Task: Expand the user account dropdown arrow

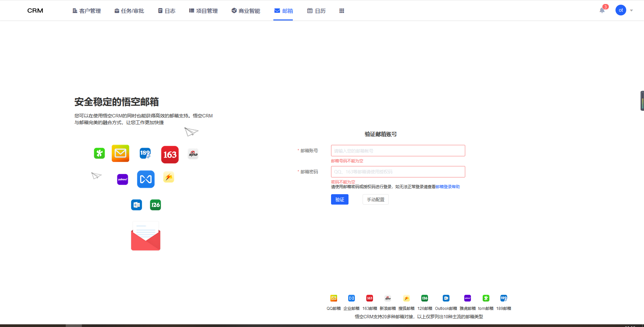Action: pyautogui.click(x=632, y=10)
